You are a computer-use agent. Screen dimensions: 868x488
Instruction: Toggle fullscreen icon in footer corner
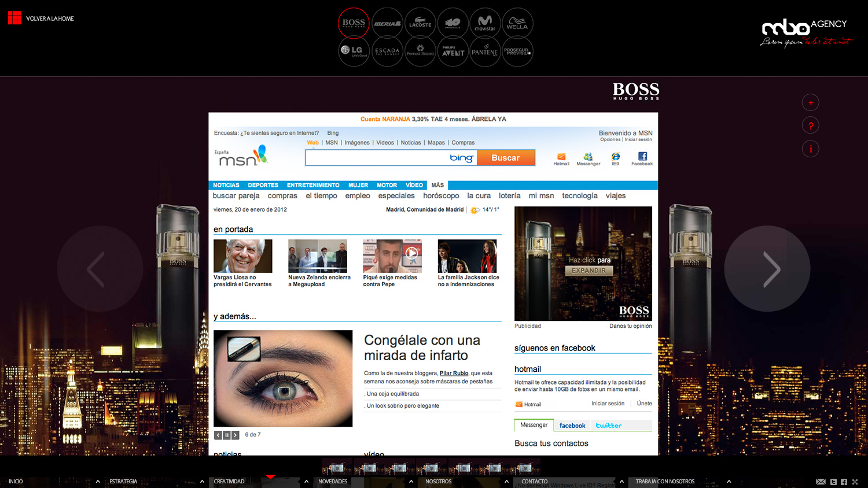point(855,482)
